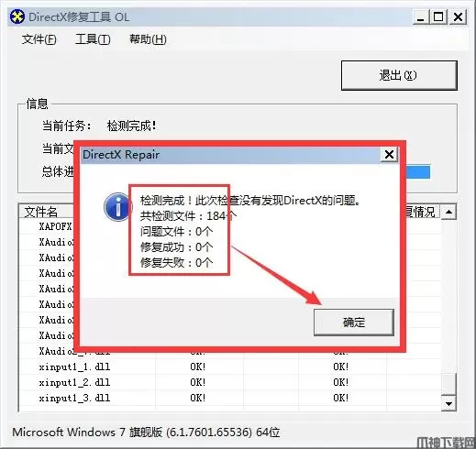Click the list scroll up arrow

point(448,212)
